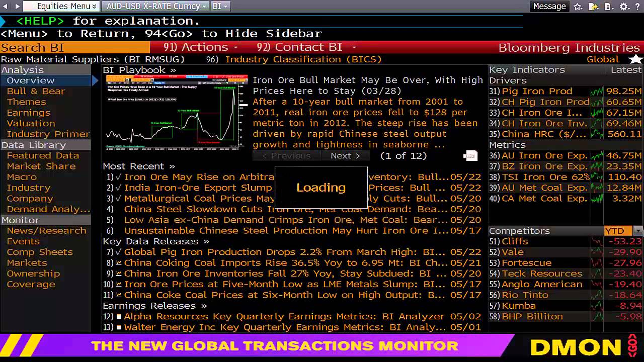
Task: Go forward with the right arrow
Action: (x=18, y=6)
